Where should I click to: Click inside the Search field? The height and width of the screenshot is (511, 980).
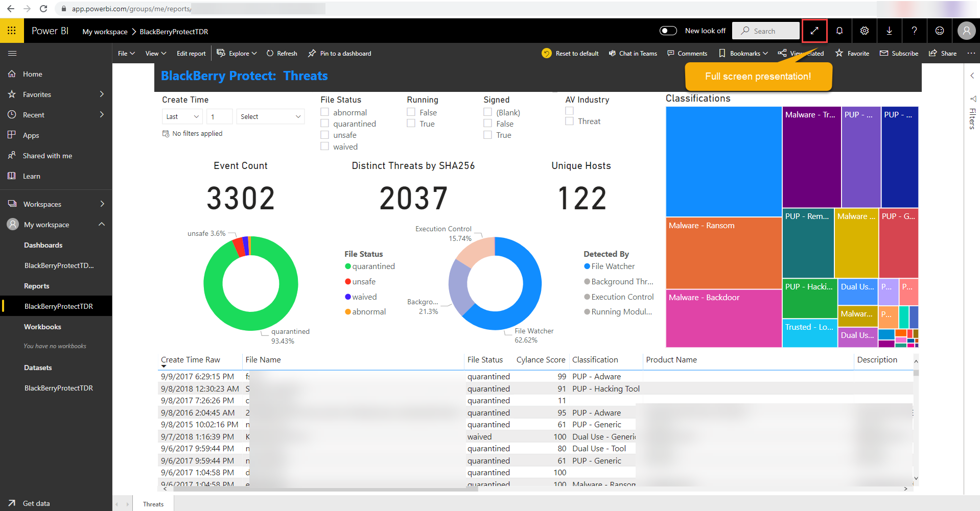pos(766,31)
